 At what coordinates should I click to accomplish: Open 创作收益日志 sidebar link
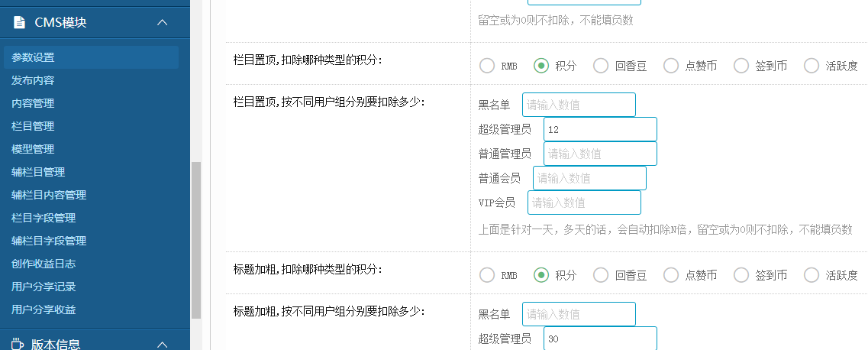(x=44, y=264)
